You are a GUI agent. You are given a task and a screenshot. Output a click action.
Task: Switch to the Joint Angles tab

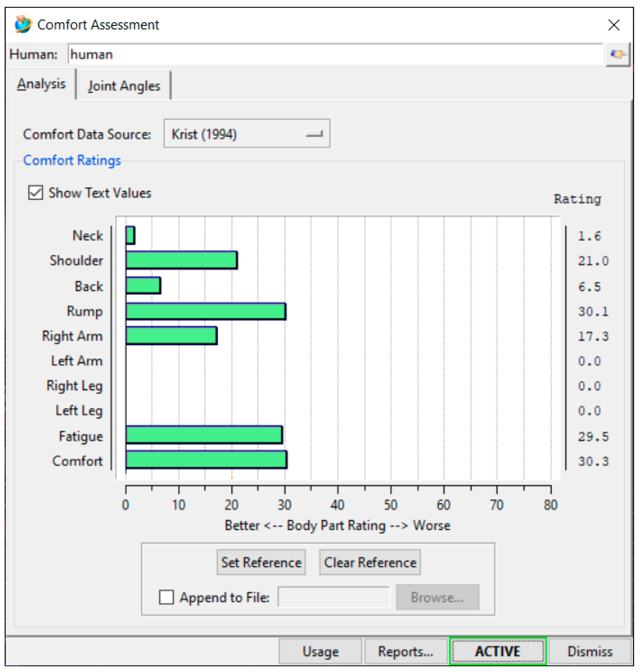(x=124, y=85)
